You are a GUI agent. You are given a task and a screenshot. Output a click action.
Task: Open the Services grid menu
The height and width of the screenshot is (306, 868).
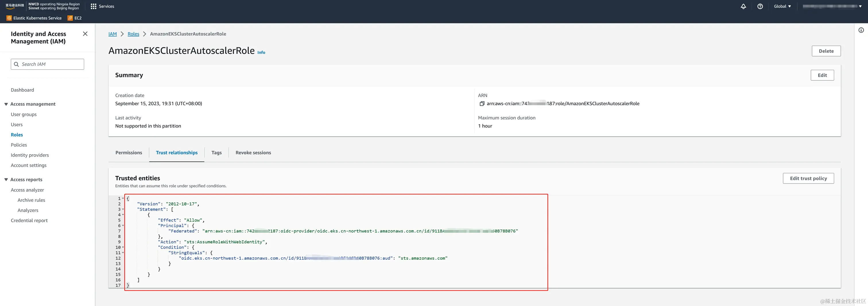[x=93, y=6]
